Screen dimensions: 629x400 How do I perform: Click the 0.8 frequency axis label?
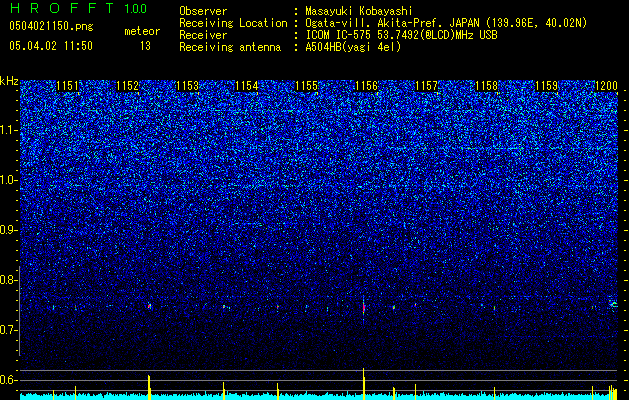(x=8, y=280)
